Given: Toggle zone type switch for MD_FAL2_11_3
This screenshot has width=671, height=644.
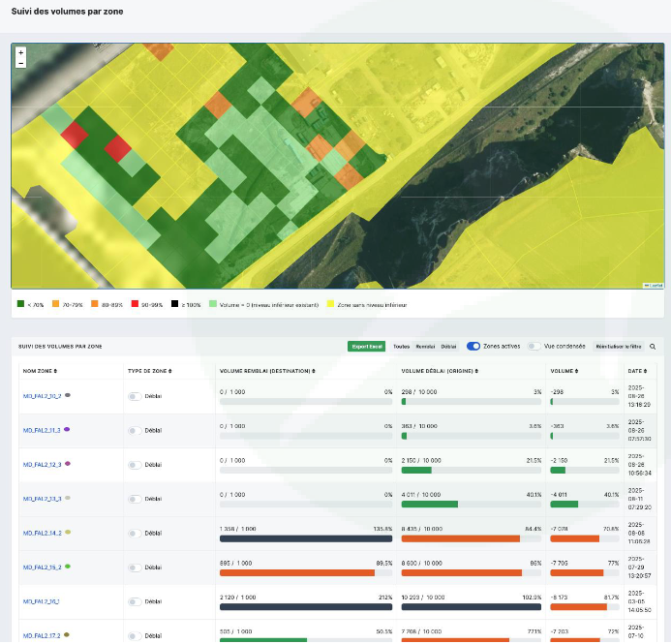Looking at the screenshot, I should [135, 431].
